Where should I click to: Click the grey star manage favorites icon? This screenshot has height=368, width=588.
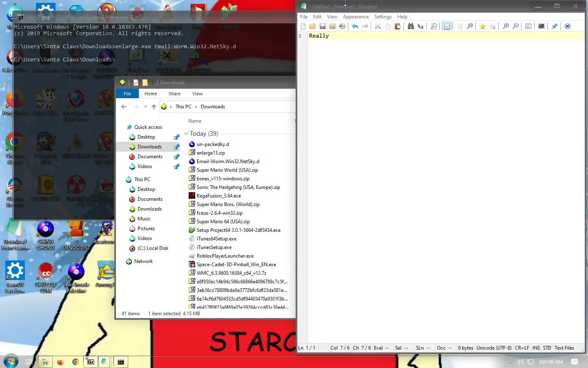point(492,26)
